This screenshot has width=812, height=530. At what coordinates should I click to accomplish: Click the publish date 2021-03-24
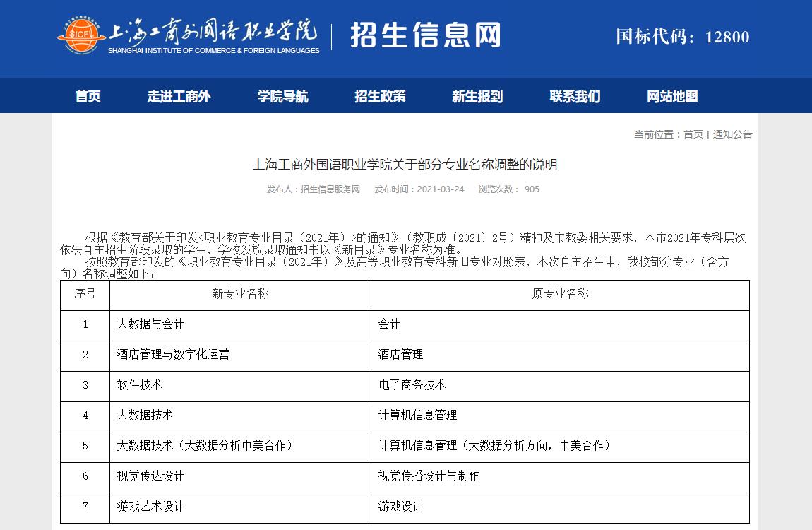point(441,189)
